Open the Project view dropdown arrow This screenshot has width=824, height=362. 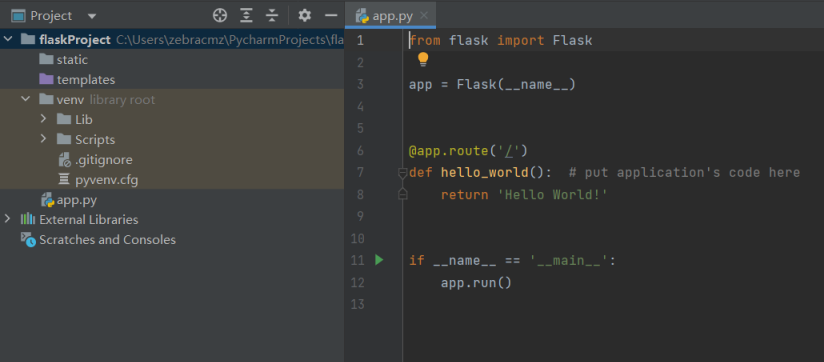click(x=92, y=16)
